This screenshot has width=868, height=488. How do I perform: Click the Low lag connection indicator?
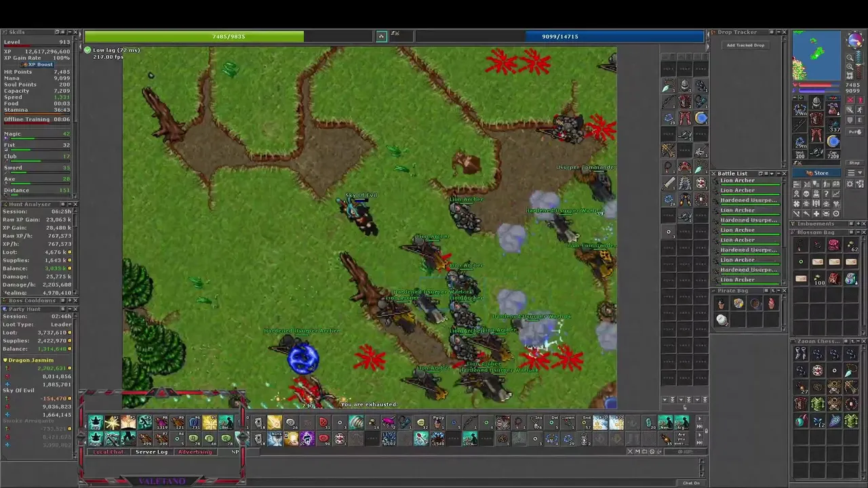[113, 50]
